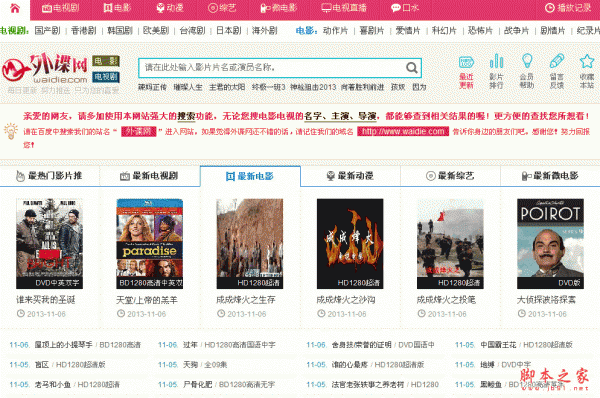This screenshot has width=600, height=398.
Task: Open 留言反馈 pencil icon
Action: 557,72
